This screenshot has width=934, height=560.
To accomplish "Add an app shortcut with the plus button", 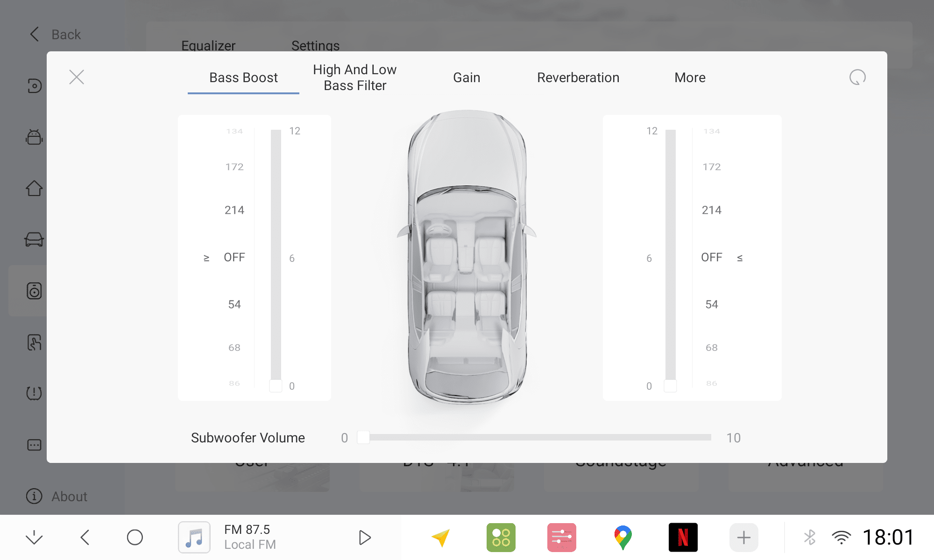I will 744,537.
